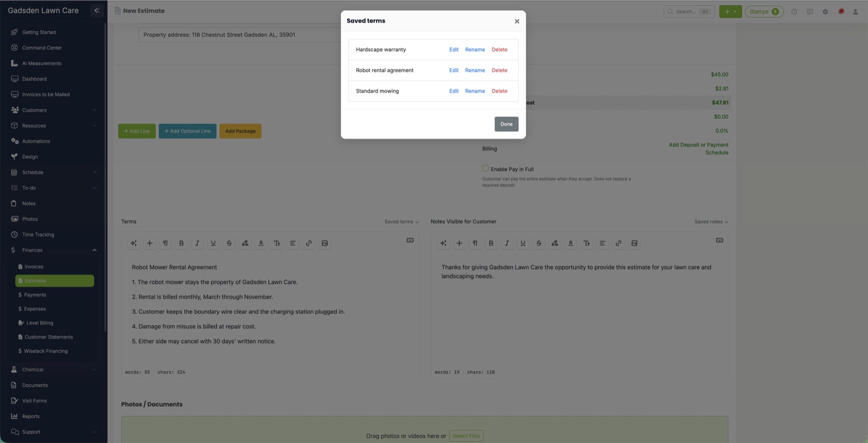Click the paragraph format icon in Notes editor
This screenshot has height=443, width=868.
tap(475, 243)
